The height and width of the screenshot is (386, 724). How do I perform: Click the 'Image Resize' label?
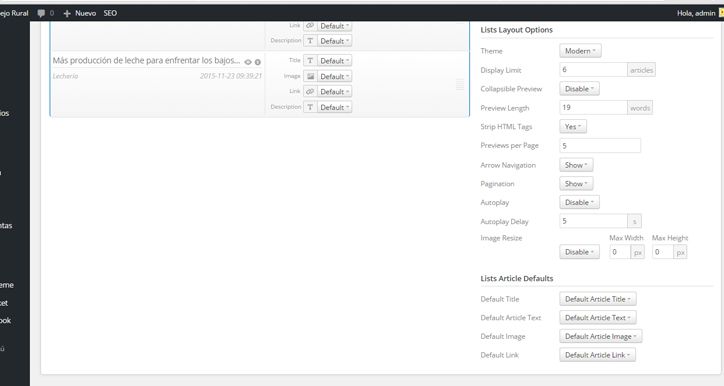tap(501, 238)
